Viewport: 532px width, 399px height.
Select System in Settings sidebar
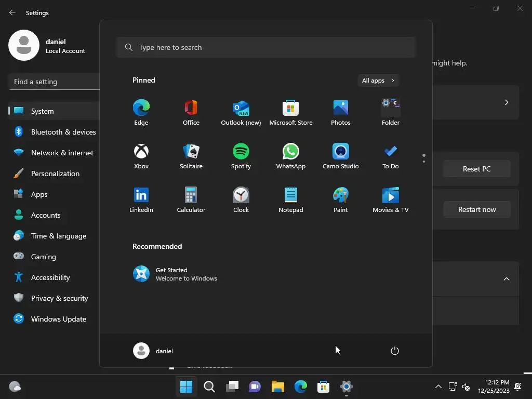(x=54, y=111)
